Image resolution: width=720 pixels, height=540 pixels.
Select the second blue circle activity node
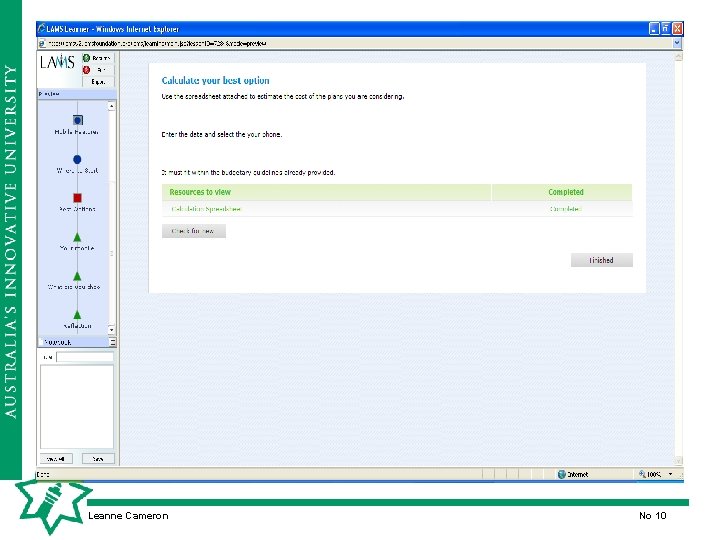click(77, 159)
